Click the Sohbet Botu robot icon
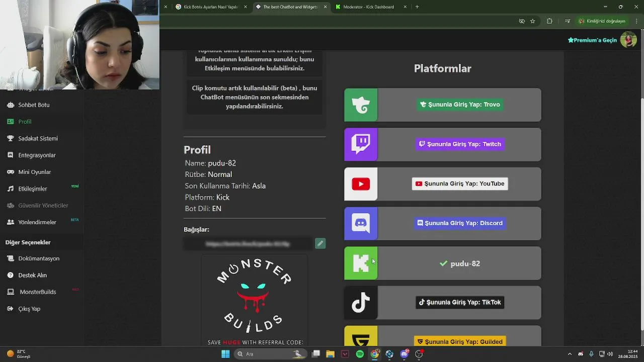The height and width of the screenshot is (362, 644). (10, 105)
